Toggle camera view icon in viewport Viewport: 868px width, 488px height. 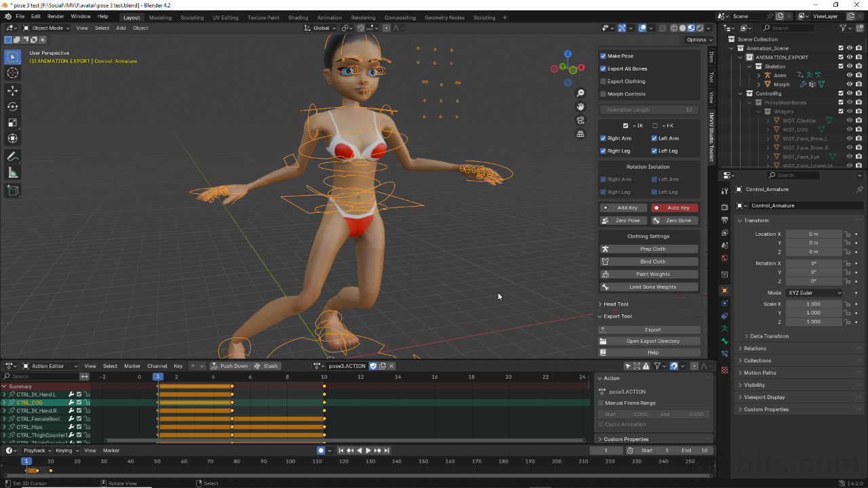(x=580, y=120)
